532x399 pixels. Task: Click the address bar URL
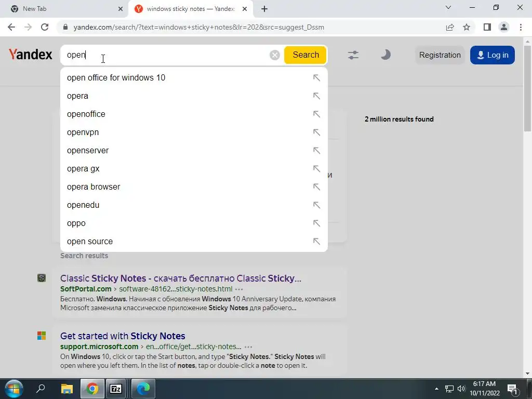(199, 27)
